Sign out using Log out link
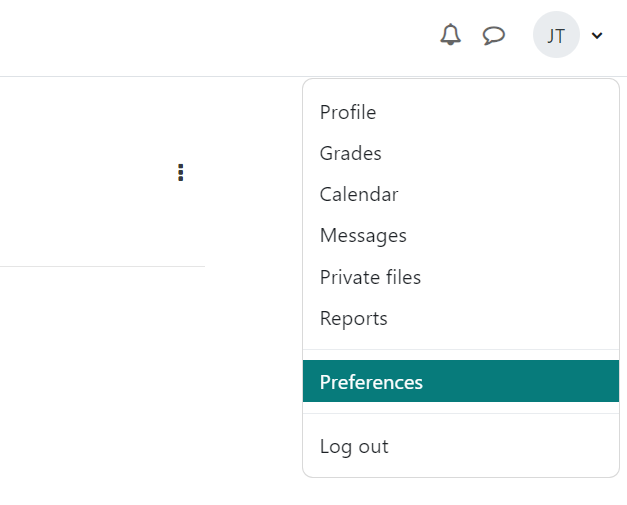Image resolution: width=627 pixels, height=505 pixels. click(354, 446)
